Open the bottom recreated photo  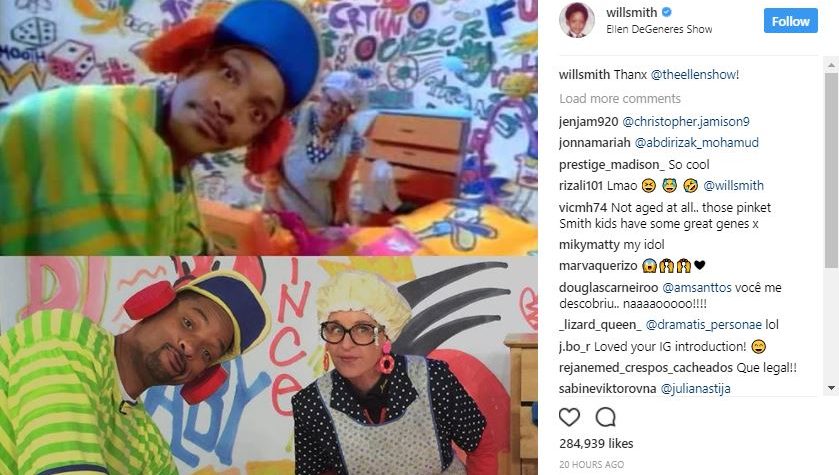pos(269,366)
